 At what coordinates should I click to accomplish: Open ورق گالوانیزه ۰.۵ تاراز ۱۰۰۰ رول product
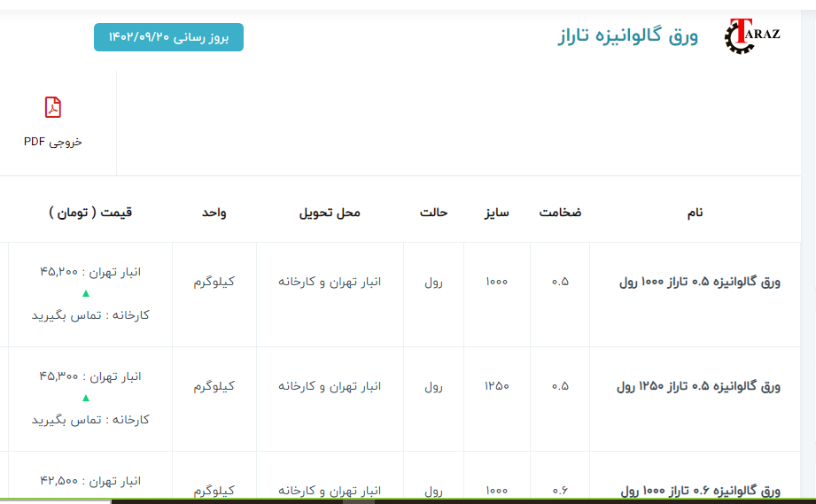click(x=699, y=282)
